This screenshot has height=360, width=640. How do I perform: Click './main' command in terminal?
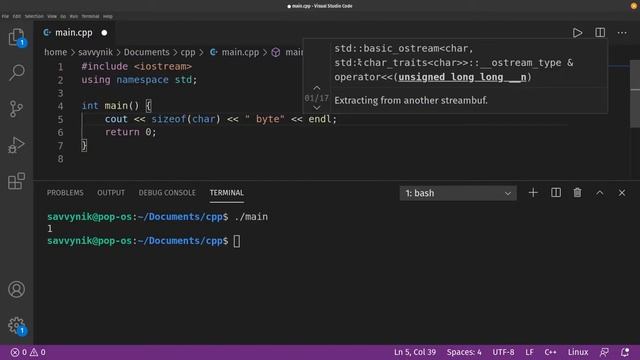[x=251, y=217]
